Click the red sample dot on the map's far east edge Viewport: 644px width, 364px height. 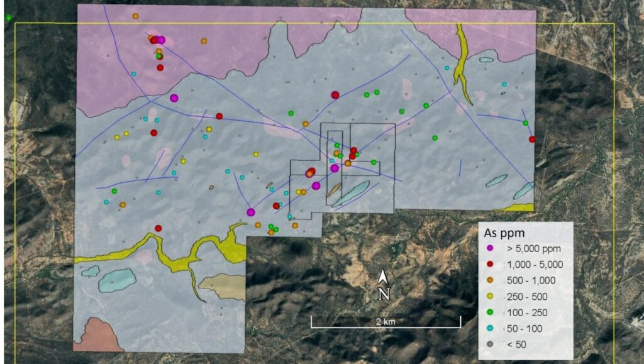pyautogui.click(x=532, y=139)
